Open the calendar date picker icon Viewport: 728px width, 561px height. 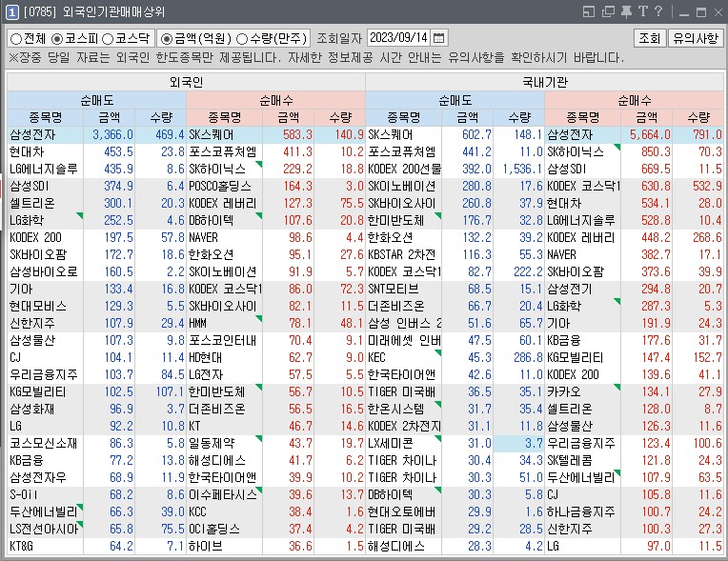click(437, 38)
